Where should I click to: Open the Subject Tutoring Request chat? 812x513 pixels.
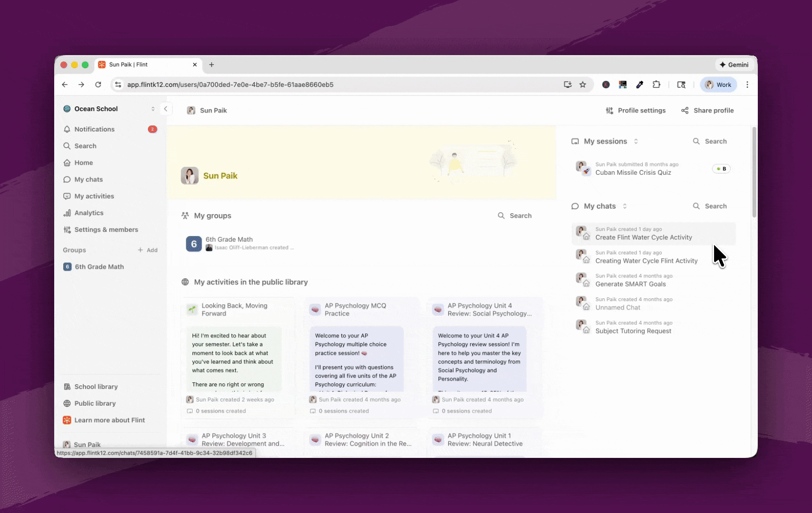653,327
